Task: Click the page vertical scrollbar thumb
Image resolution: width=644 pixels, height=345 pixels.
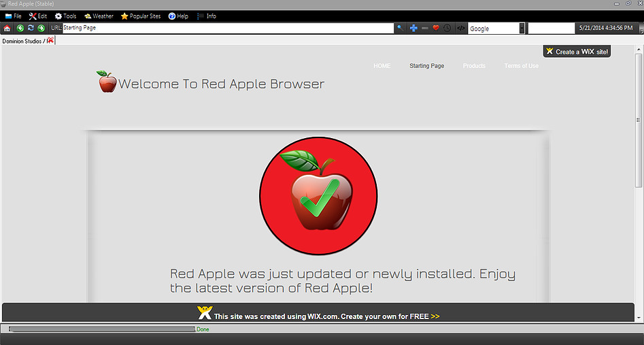Action: point(639,120)
